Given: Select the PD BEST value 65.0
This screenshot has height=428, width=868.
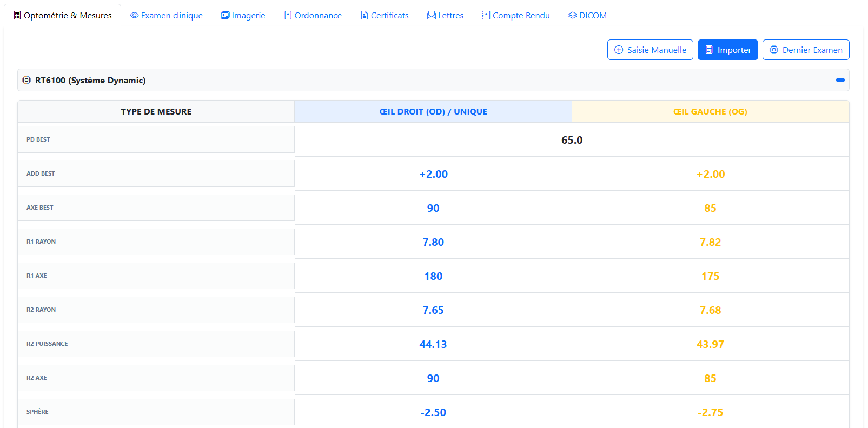Looking at the screenshot, I should (572, 140).
